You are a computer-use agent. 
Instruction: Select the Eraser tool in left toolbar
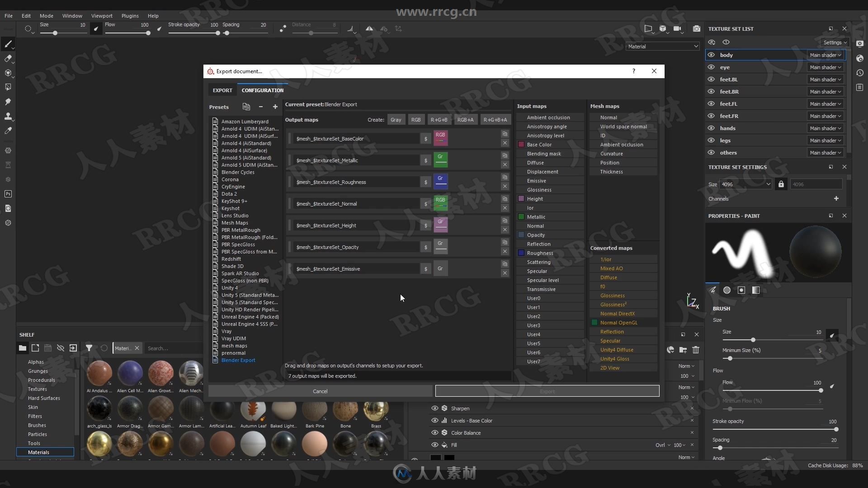8,58
